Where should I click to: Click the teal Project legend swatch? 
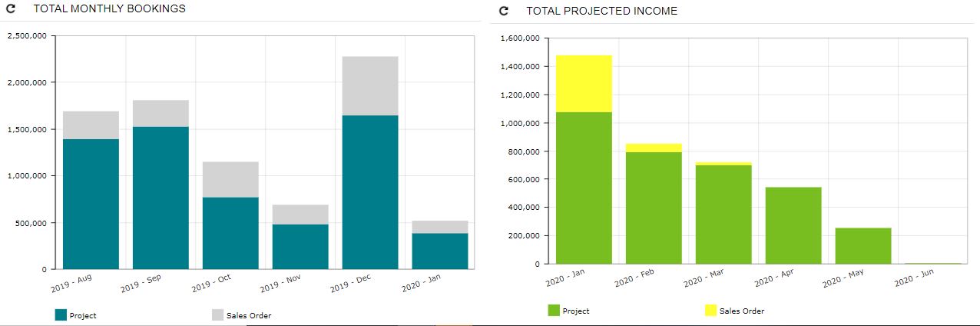click(61, 314)
